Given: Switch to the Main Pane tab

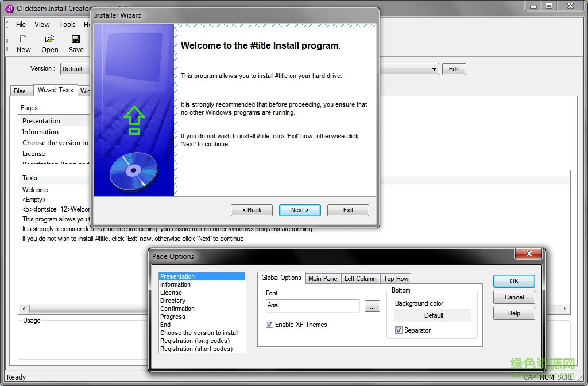Looking at the screenshot, I should [x=323, y=279].
